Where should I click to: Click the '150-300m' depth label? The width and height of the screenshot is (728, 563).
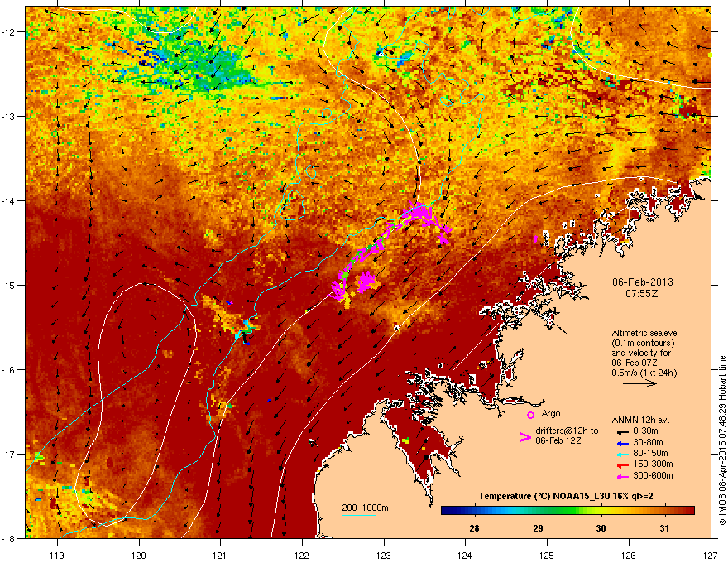(653, 464)
